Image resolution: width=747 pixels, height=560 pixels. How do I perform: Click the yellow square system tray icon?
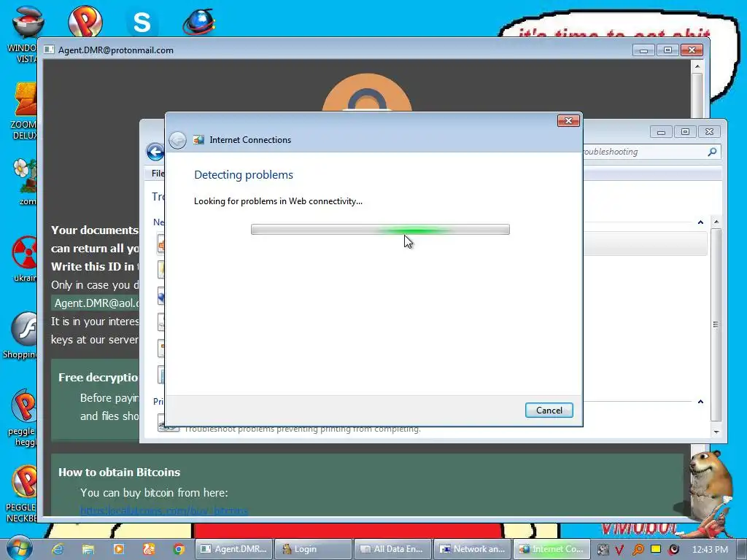point(656,549)
